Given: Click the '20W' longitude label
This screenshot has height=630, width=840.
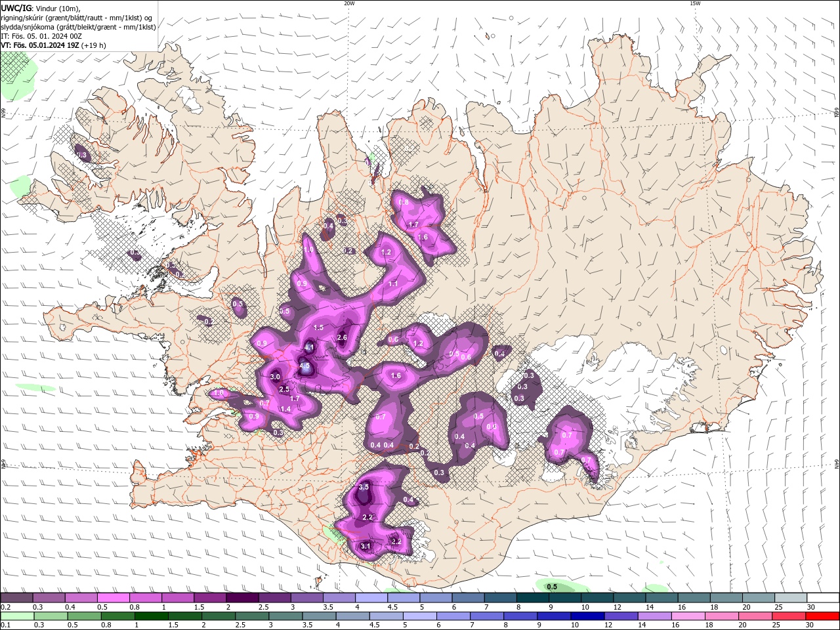Looking at the screenshot, I should pyautogui.click(x=349, y=3).
